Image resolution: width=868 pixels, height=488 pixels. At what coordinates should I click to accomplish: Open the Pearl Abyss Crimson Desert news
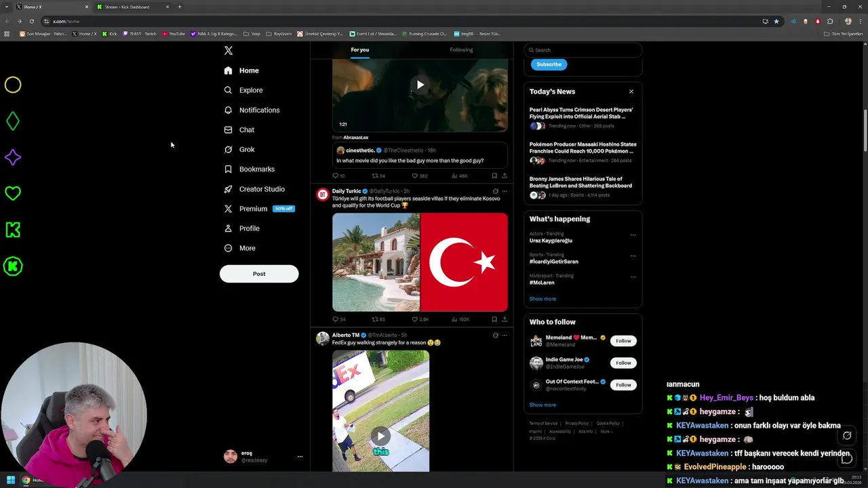[583, 118]
